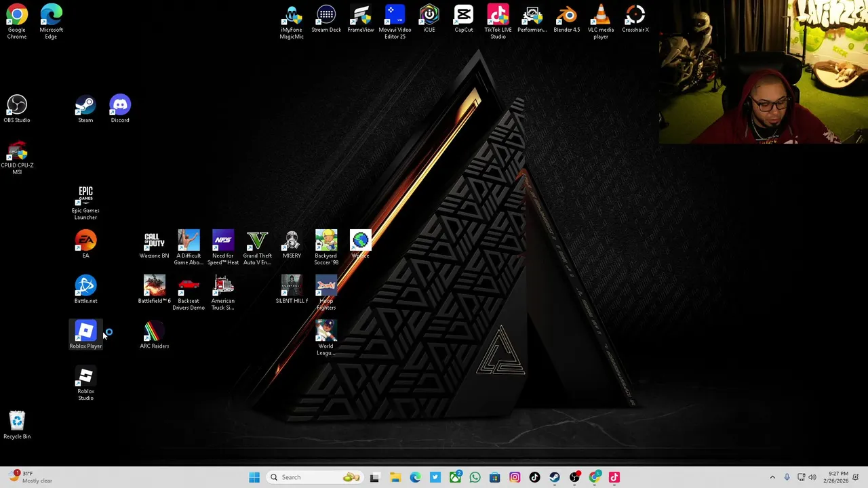The image size is (868, 488).
Task: Select the Blender 4.5 desktop icon
Action: pyautogui.click(x=567, y=18)
